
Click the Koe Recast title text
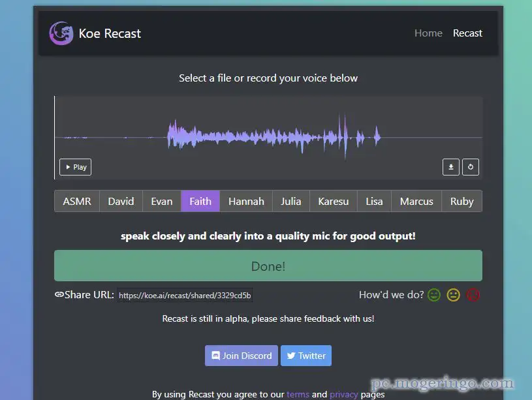click(x=110, y=33)
